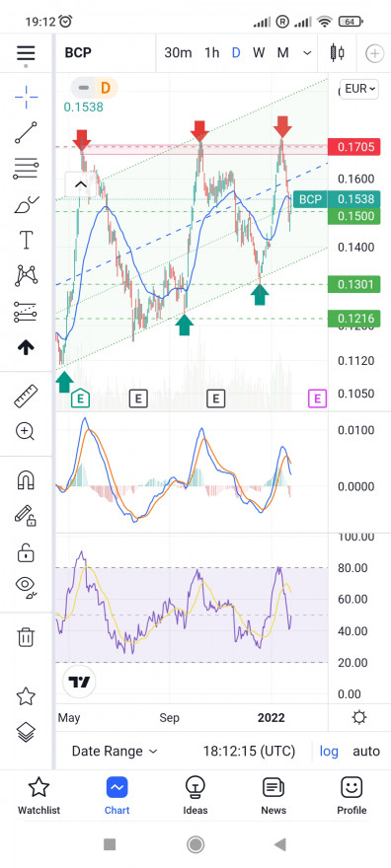
Task: Expand the timeframe dropdown arrow
Action: pos(307,53)
